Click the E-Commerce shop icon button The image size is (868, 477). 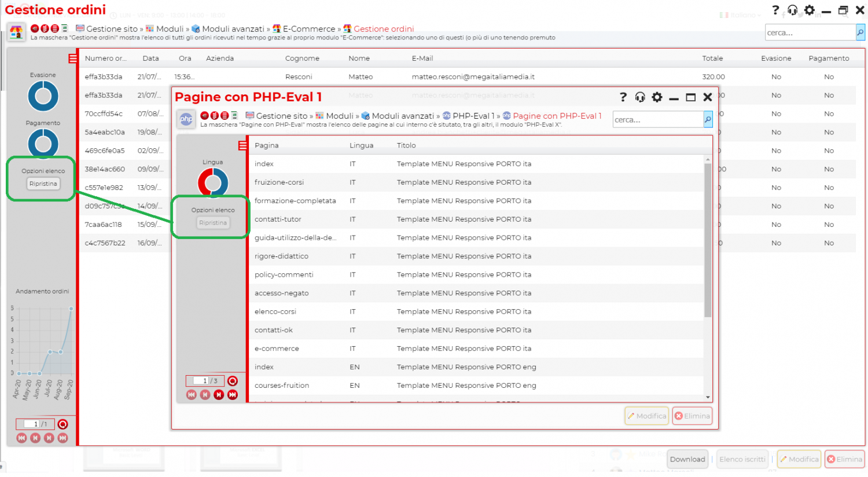16,32
